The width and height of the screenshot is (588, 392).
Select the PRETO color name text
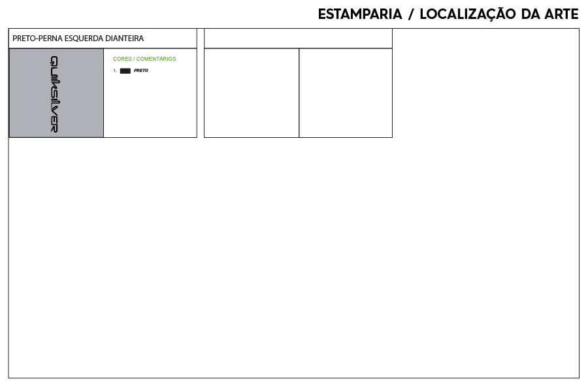141,71
